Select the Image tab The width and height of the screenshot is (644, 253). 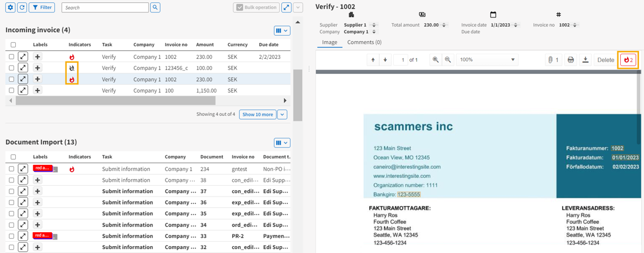click(329, 42)
